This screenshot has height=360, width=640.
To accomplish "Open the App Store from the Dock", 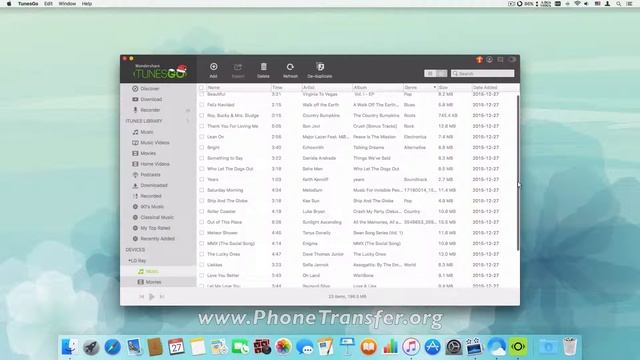I will coord(432,347).
